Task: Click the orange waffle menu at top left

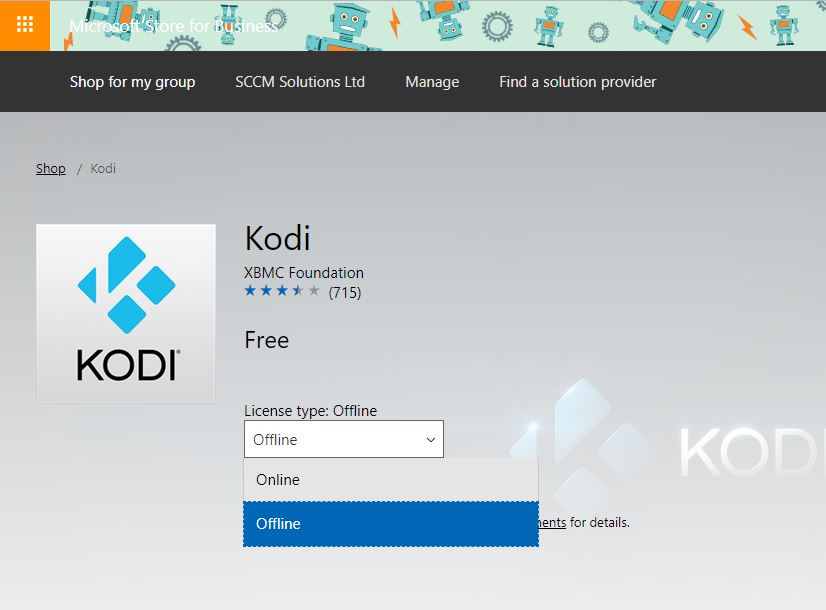Action: click(25, 25)
